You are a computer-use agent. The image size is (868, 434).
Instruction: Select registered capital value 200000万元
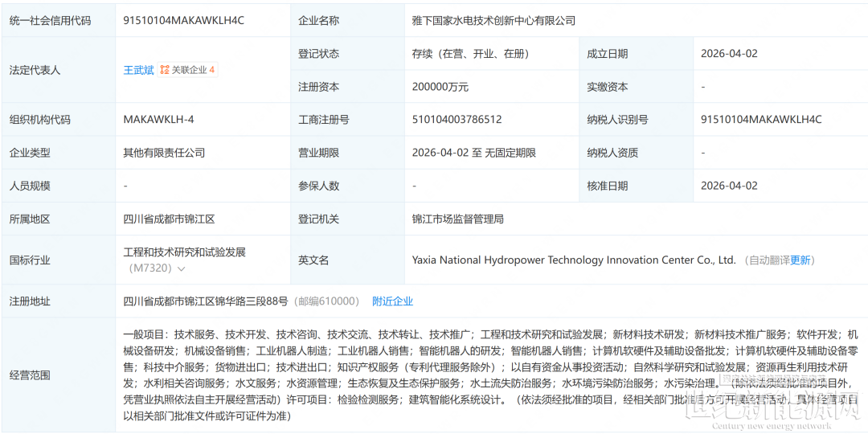pyautogui.click(x=440, y=87)
